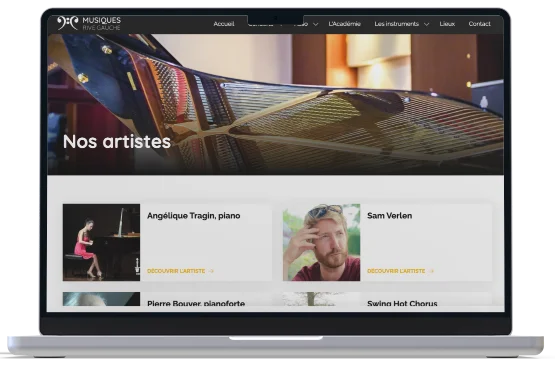Open the Sam Verlen title
The image size is (555, 365).
click(389, 216)
